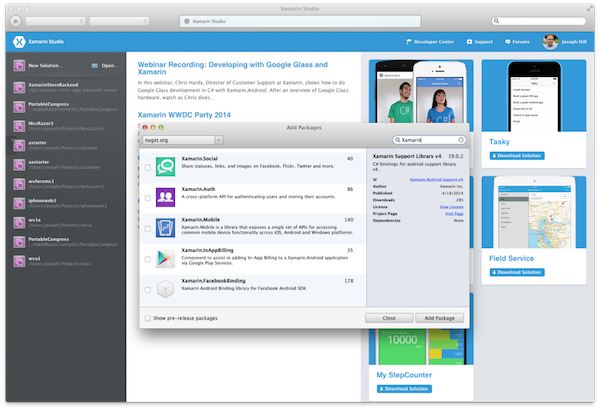Click the My StepCounter sample title
600x410 pixels.
(x=404, y=375)
